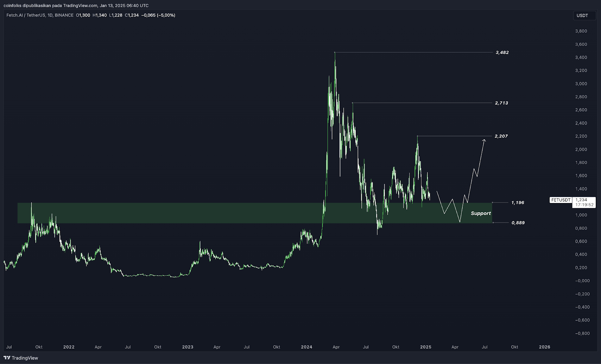Viewport: 601px width, 364px height.
Task: Select the 0,889 support lower bound label
Action: pos(518,223)
